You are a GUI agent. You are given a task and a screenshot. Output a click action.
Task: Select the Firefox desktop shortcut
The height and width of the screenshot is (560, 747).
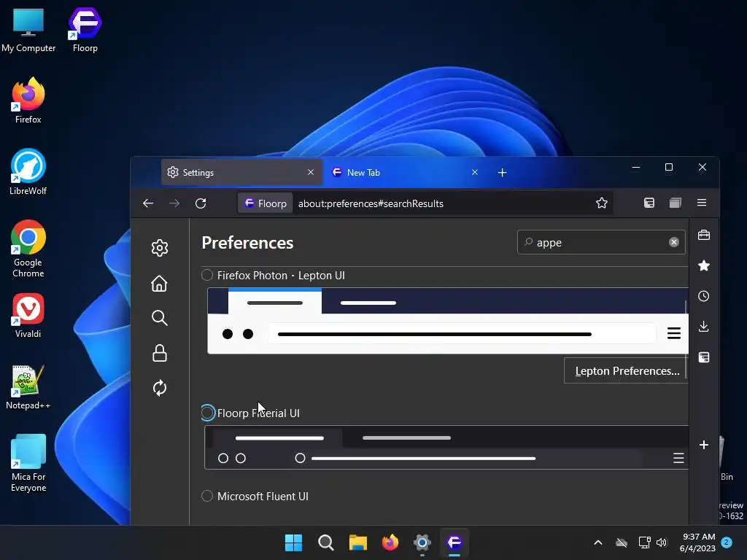tap(28, 101)
